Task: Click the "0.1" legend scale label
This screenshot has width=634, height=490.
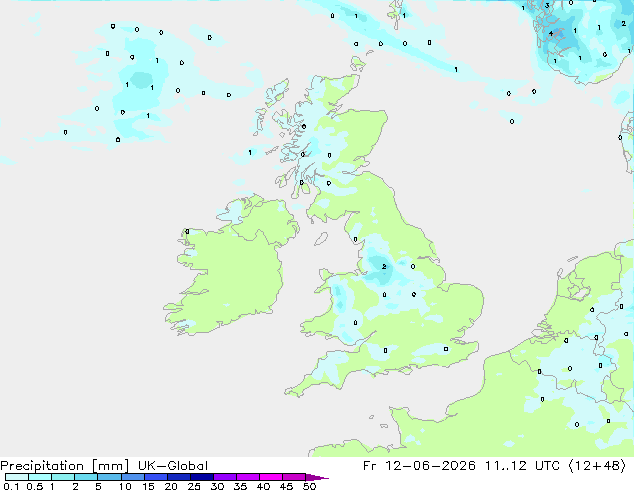Action: point(11,486)
